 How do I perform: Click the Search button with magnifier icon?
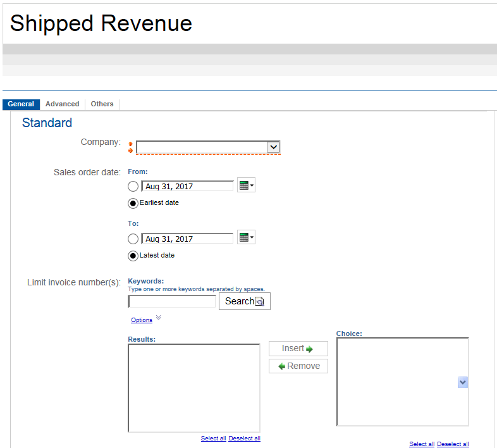(244, 301)
